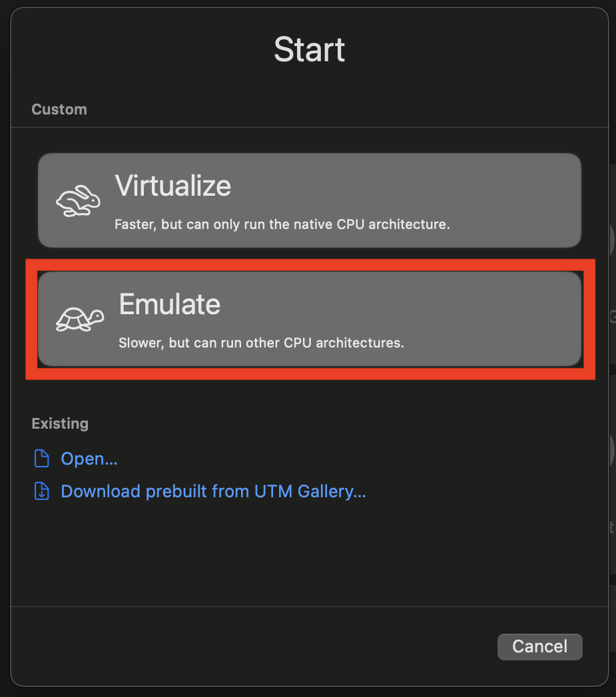This screenshot has width=616, height=697.
Task: Click the divider line beneath the Custom label
Action: point(310,127)
